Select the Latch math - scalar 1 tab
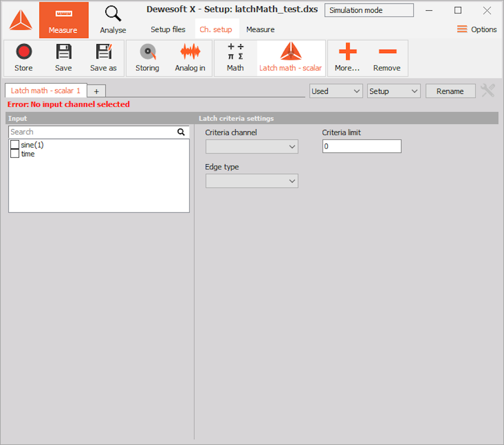This screenshot has width=504, height=445. tap(46, 90)
